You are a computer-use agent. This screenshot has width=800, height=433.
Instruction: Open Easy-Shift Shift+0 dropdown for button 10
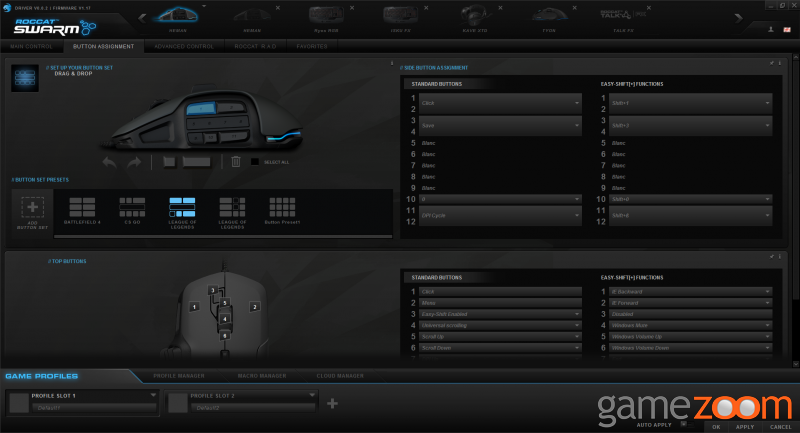point(690,199)
